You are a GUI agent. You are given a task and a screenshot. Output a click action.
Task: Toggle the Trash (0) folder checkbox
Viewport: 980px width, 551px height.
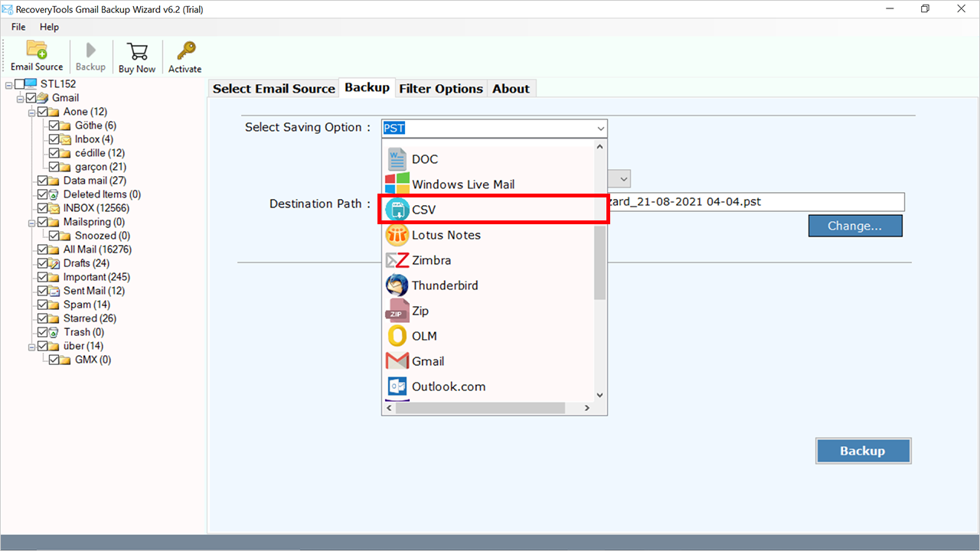coord(43,331)
